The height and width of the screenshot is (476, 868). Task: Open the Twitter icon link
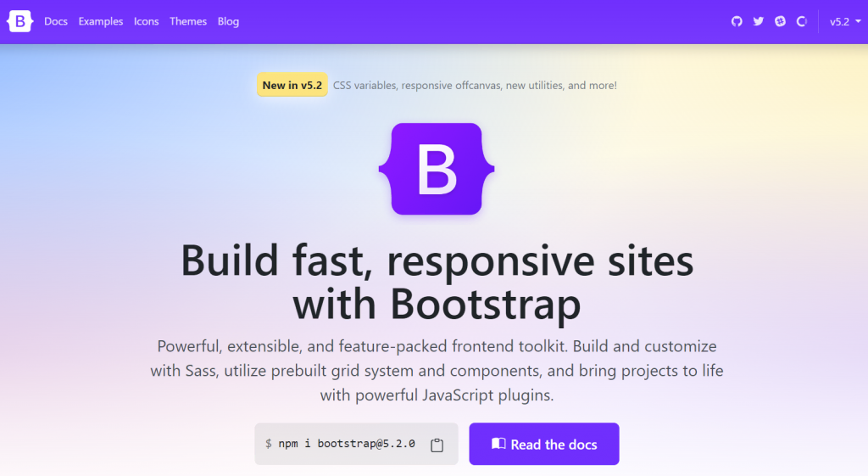[758, 21]
